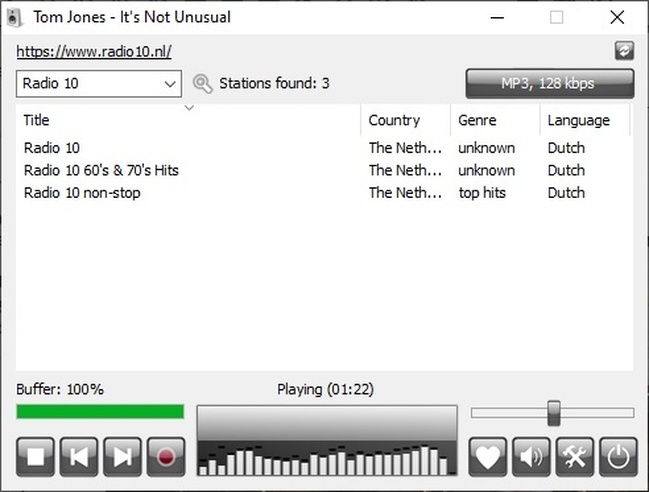The width and height of the screenshot is (649, 492).
Task: Sort stations by the Language column
Action: pos(585,120)
